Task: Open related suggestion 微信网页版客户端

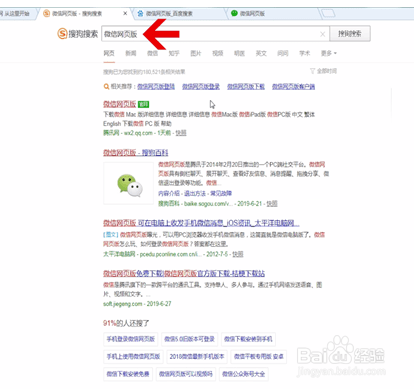Action: [x=294, y=87]
